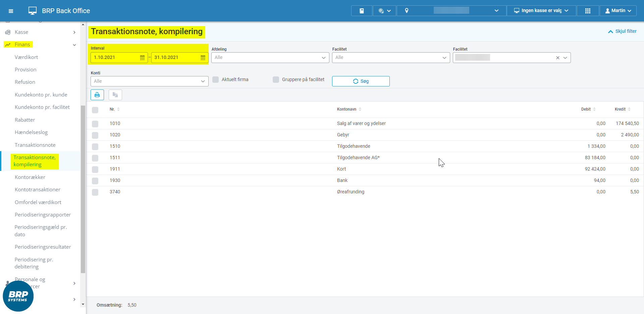Check the row for account 1010

tap(95, 124)
